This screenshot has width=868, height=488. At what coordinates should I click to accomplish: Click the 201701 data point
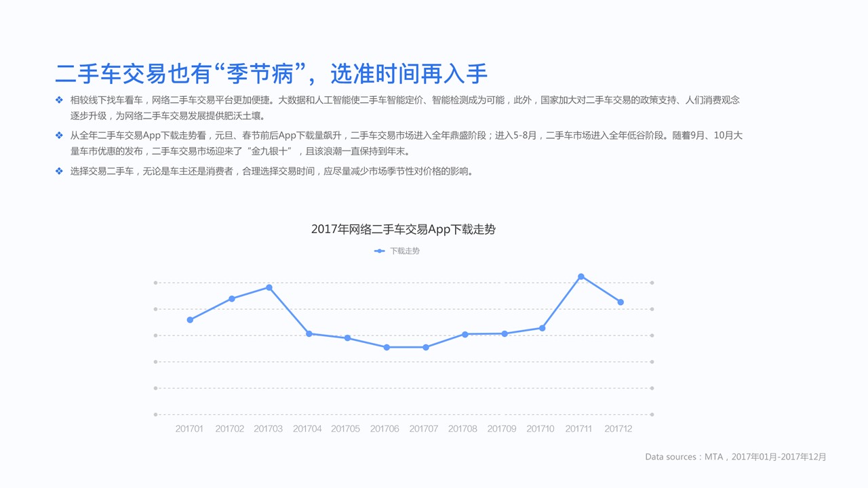coord(190,320)
